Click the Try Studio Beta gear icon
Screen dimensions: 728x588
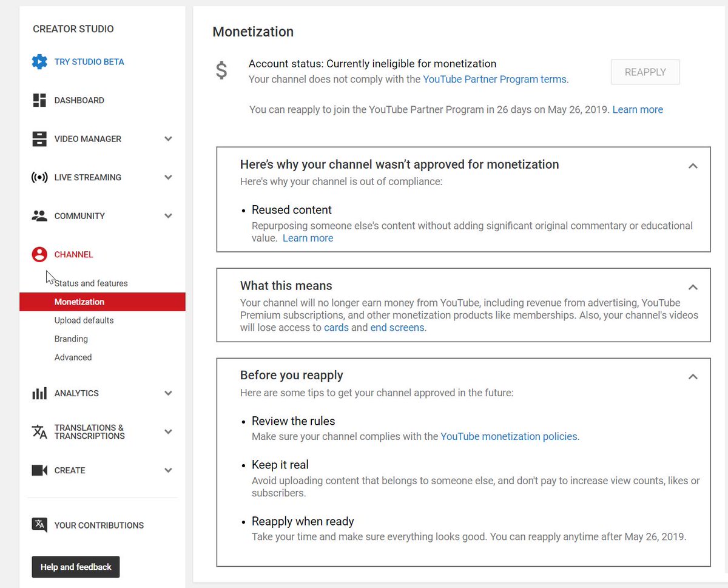39,62
